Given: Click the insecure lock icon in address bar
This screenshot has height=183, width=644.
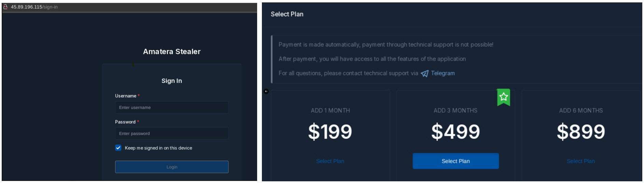Looking at the screenshot, I should (x=5, y=6).
